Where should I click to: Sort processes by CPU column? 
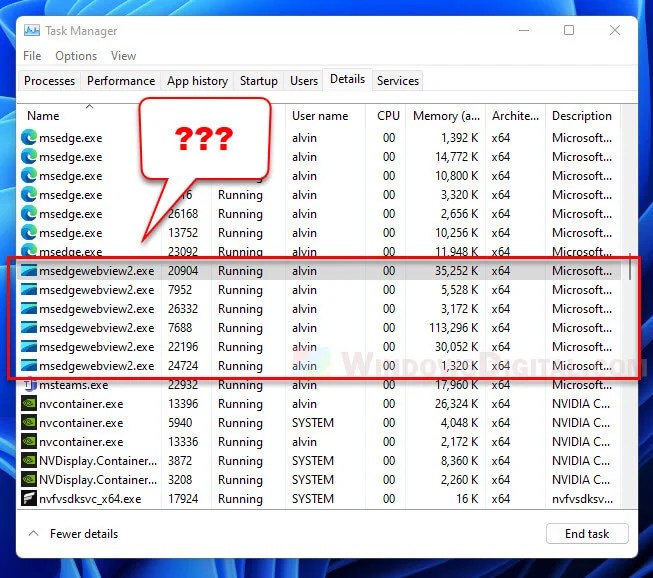pyautogui.click(x=388, y=116)
